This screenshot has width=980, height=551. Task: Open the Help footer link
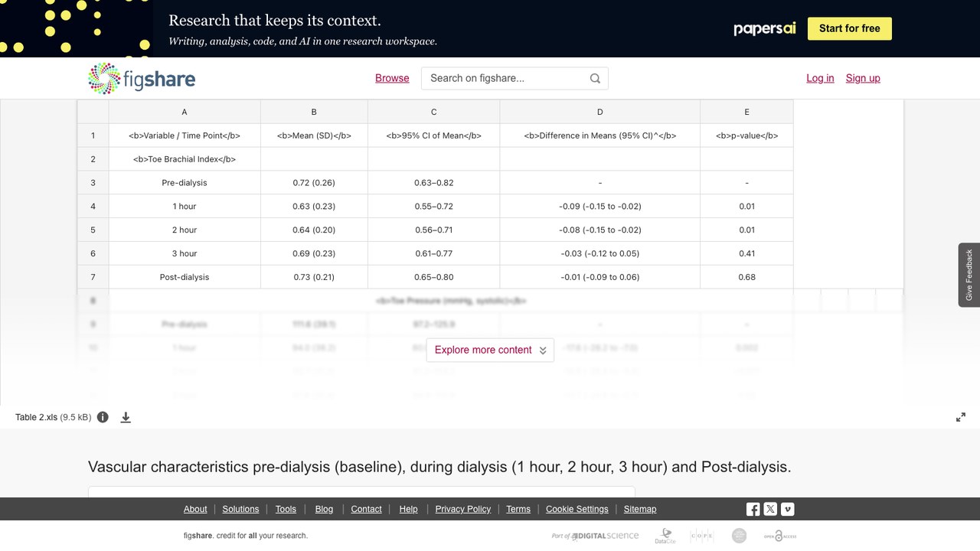[x=408, y=509]
